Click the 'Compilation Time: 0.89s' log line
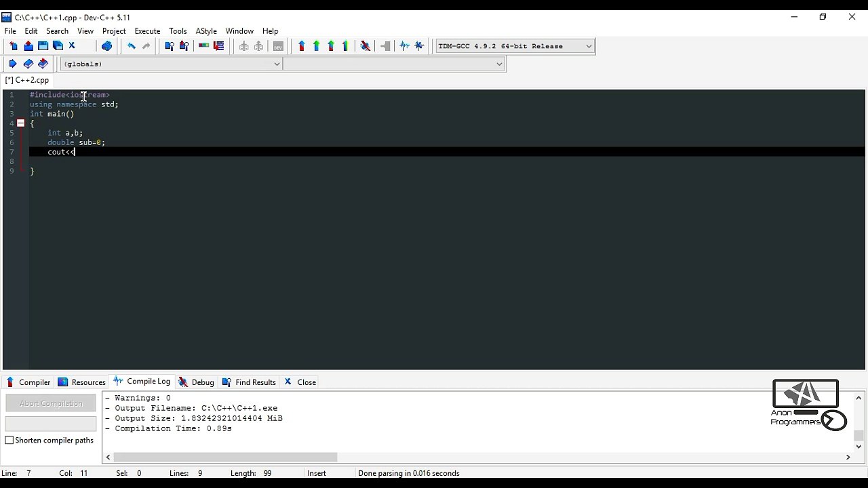The width and height of the screenshot is (868, 488). click(x=168, y=428)
